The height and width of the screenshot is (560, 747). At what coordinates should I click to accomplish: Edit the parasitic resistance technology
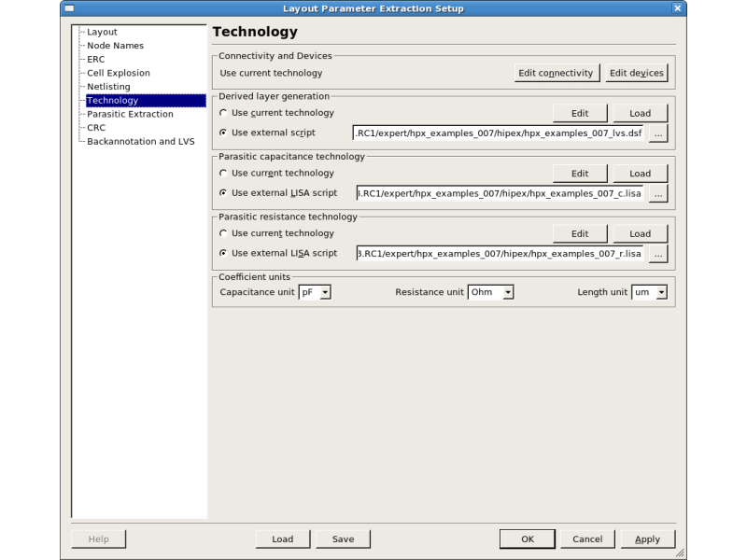coord(580,233)
